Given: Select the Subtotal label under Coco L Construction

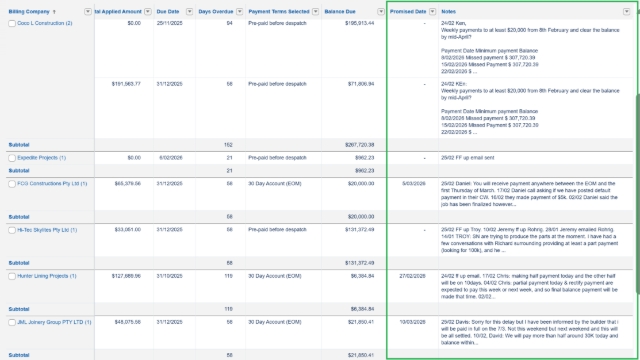Looking at the screenshot, I should pyautogui.click(x=19, y=145).
